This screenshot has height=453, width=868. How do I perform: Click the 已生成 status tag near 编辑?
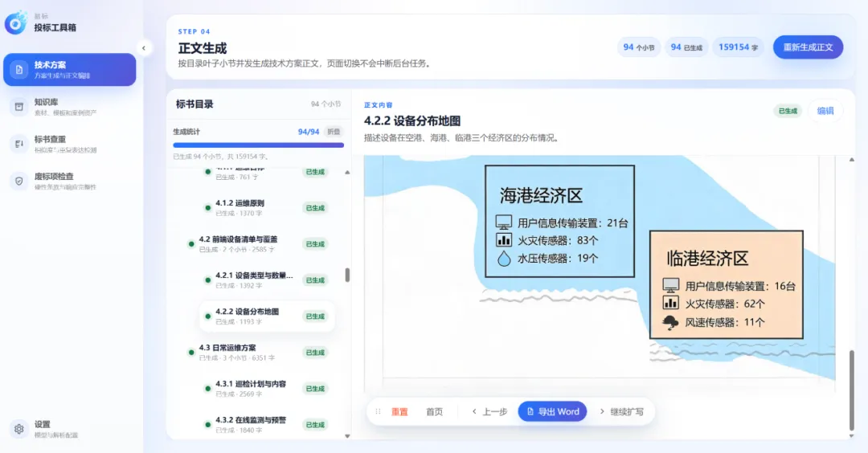pyautogui.click(x=787, y=111)
